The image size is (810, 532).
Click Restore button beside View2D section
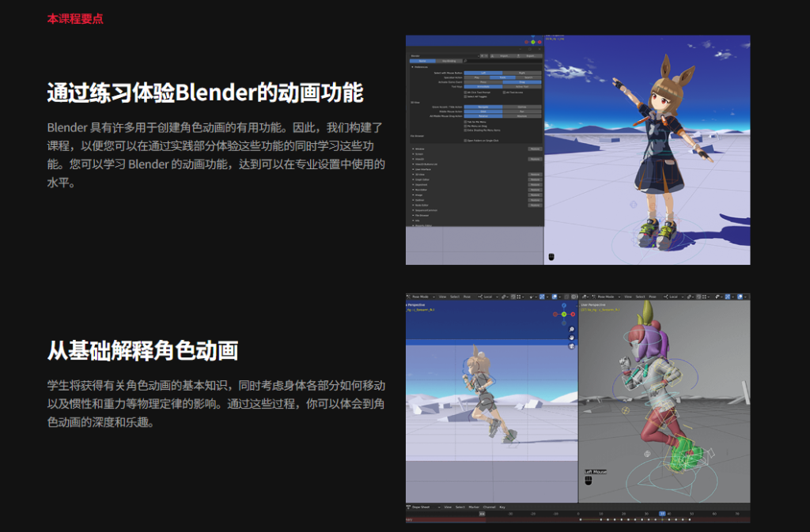pos(536,159)
